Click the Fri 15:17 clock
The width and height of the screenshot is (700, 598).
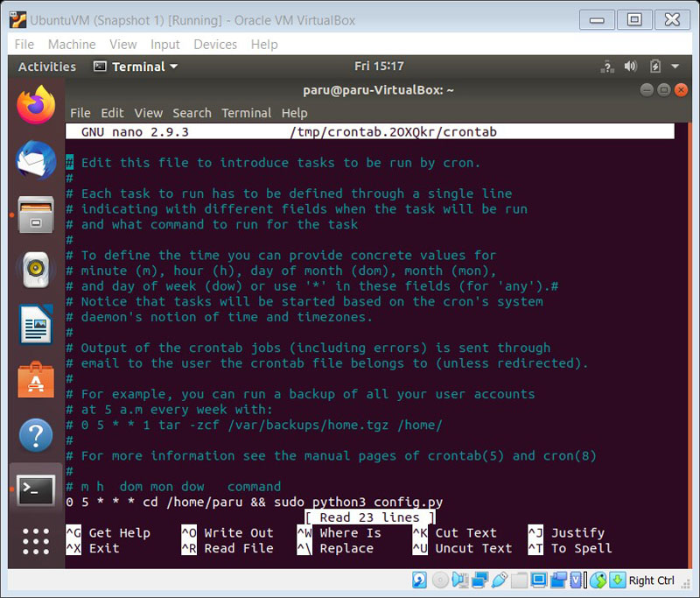379,66
